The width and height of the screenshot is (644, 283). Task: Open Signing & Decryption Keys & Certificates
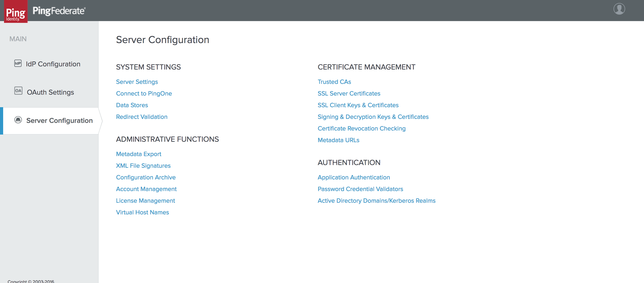point(373,117)
